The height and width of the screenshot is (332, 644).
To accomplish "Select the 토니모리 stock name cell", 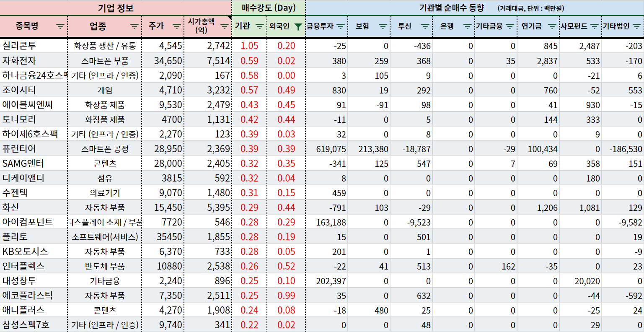I will (34, 119).
